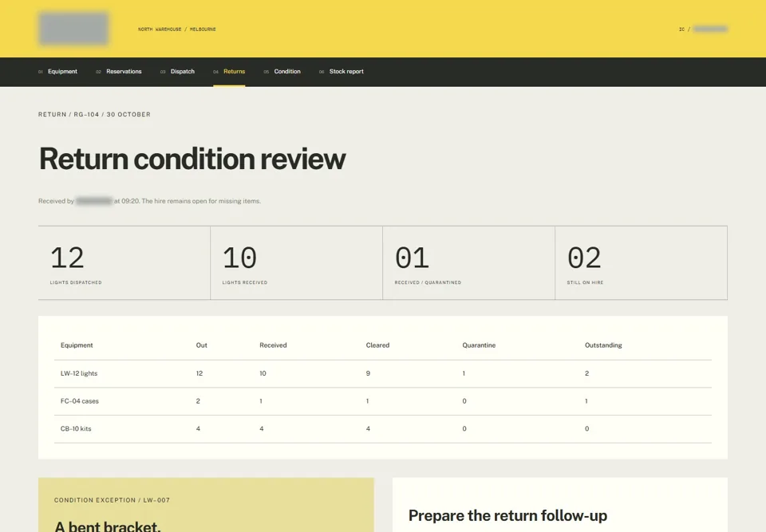
Task: Click the blurred user name in header
Action: (710, 30)
